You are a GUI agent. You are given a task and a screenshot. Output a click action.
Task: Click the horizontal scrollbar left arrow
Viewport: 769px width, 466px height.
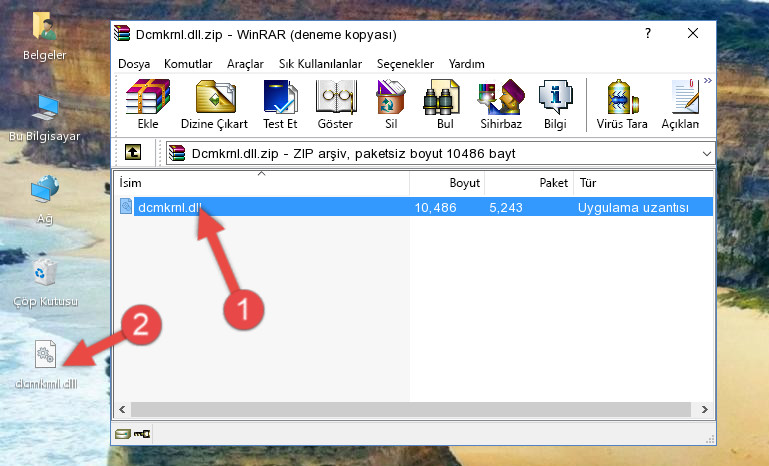click(122, 409)
